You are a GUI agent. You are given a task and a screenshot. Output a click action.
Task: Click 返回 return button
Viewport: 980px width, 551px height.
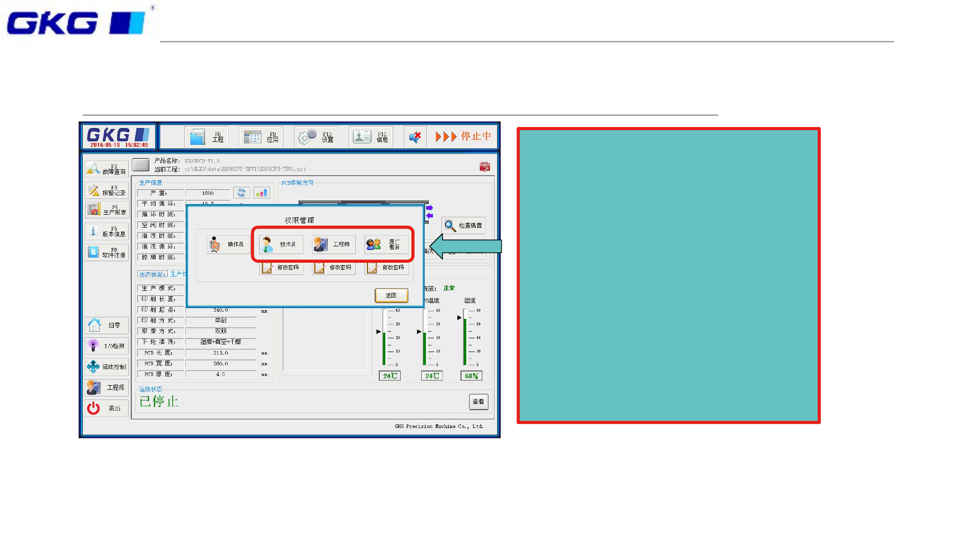(x=391, y=295)
